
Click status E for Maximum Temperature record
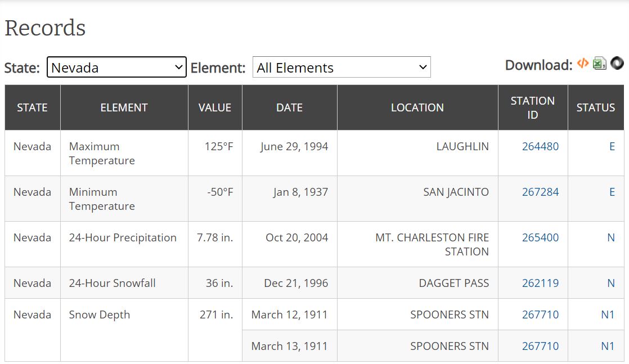tap(612, 146)
